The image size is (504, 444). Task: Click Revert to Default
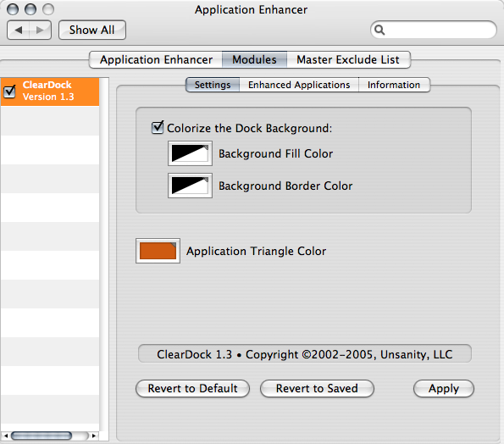[x=192, y=388]
